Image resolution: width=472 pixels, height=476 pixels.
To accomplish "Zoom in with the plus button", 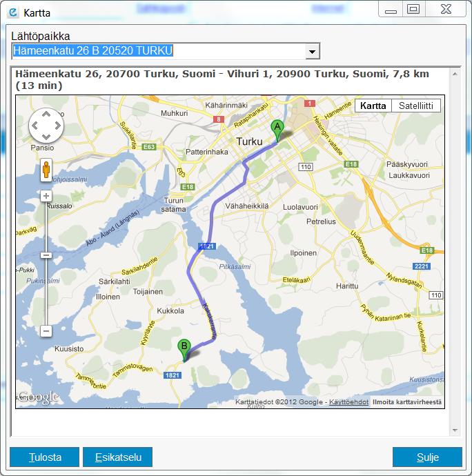I will tap(46, 196).
